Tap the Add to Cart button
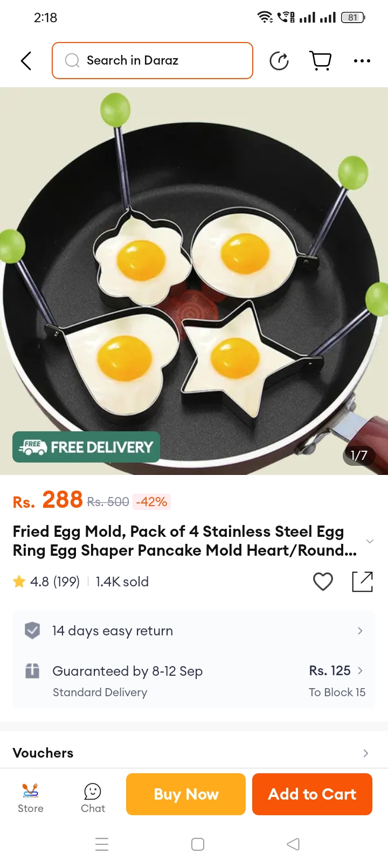 coord(312,794)
